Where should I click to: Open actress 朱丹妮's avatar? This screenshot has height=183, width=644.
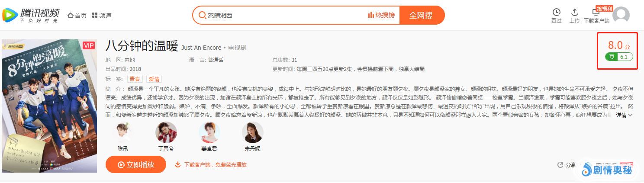click(253, 132)
